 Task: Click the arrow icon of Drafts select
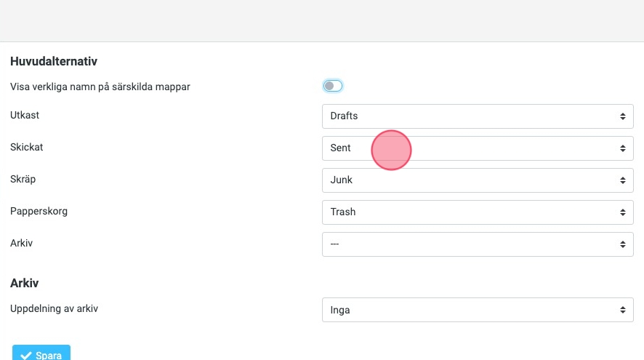point(622,116)
